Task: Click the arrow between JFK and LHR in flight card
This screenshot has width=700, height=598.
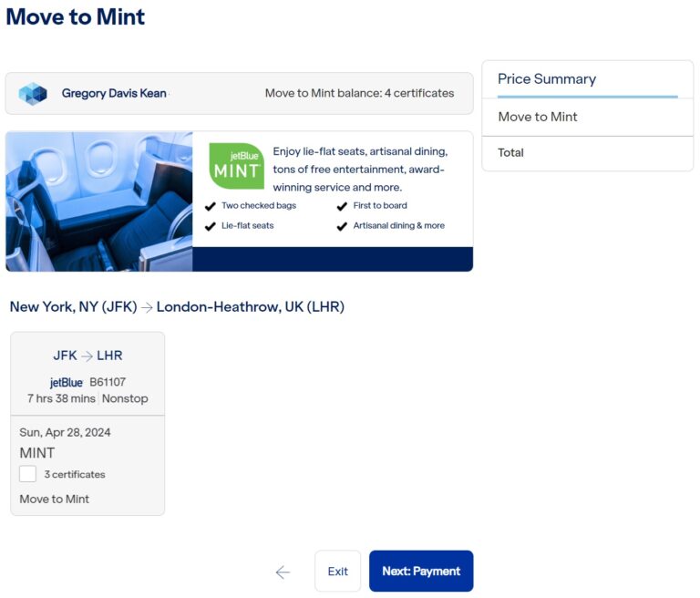Action: (x=87, y=356)
